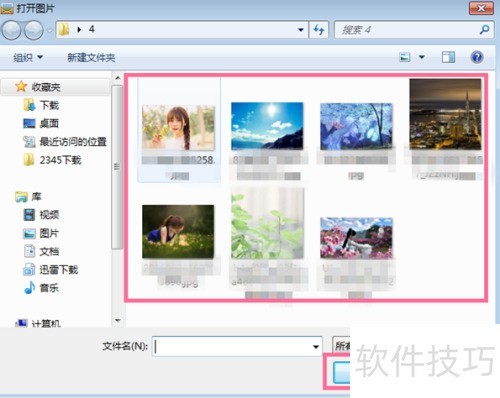Open the 文档 library
Viewport: 500px width, 398px height.
49,251
